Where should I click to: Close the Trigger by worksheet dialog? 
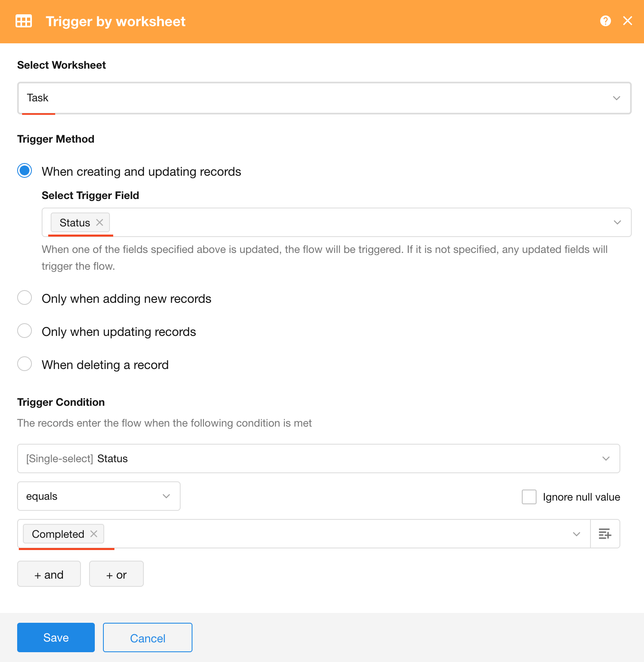(x=627, y=21)
